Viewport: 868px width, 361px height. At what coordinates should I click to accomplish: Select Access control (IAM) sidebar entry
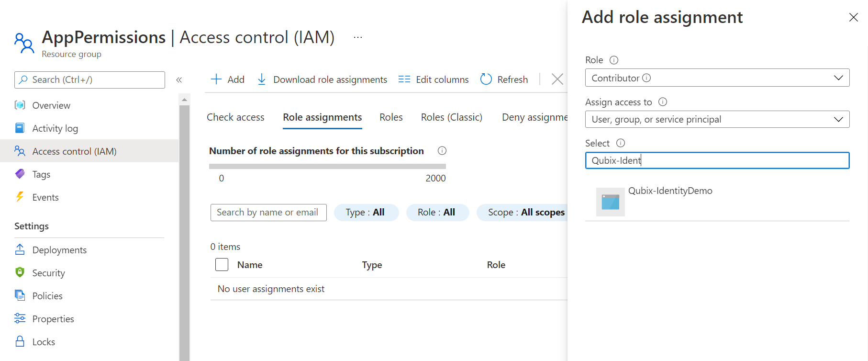pos(89,151)
